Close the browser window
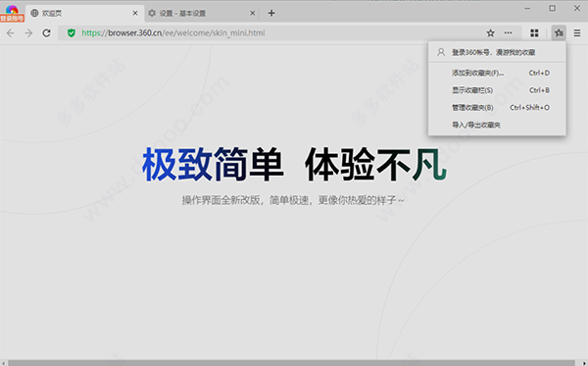The height and width of the screenshot is (366, 588). pos(577,8)
